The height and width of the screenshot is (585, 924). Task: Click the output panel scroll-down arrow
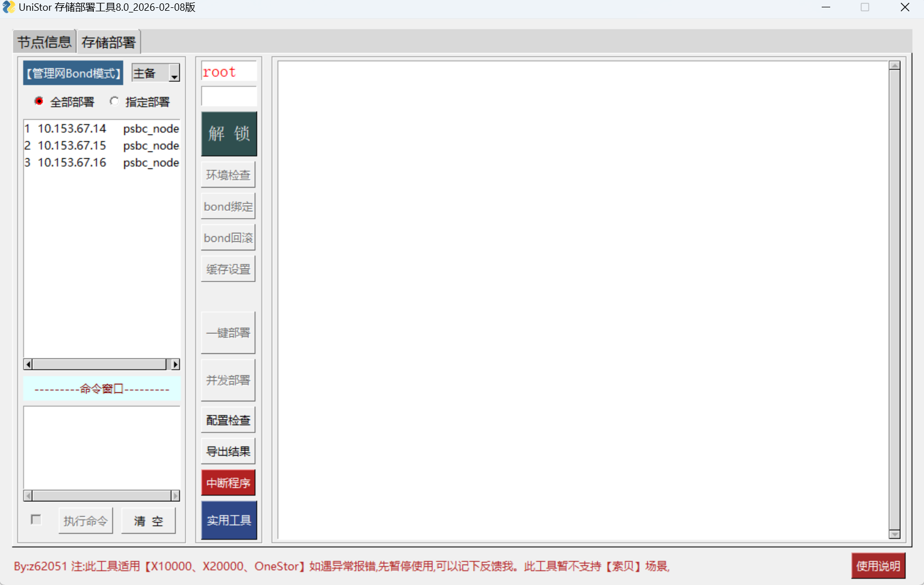point(894,534)
